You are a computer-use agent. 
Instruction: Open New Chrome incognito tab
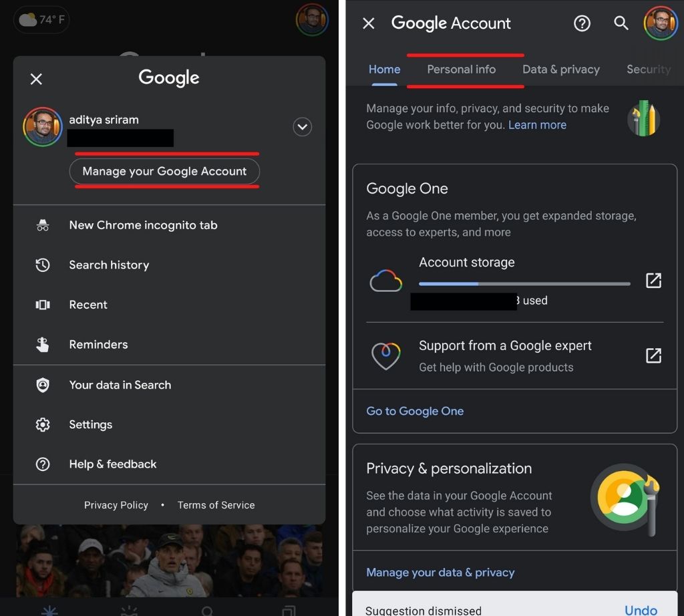(x=143, y=225)
